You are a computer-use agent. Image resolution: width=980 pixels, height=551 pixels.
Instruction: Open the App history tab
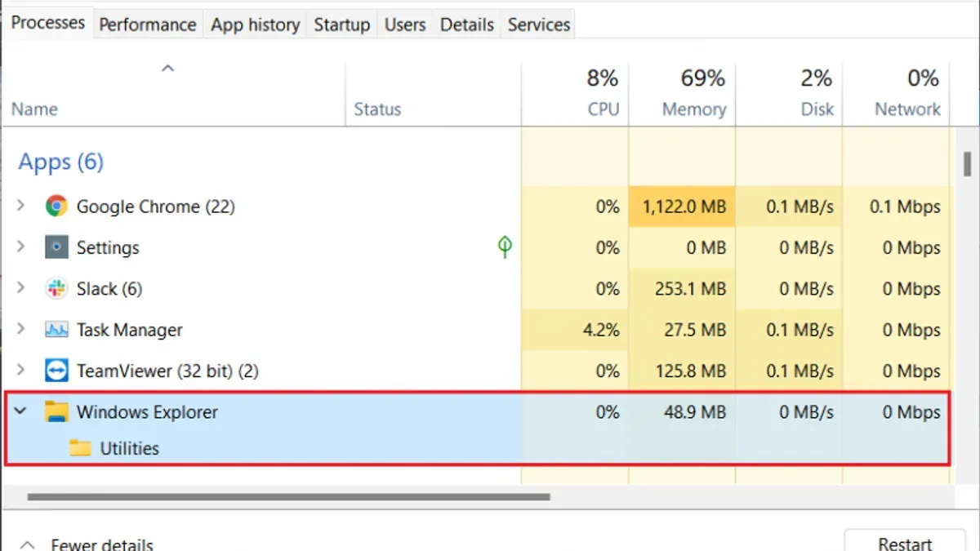[255, 24]
